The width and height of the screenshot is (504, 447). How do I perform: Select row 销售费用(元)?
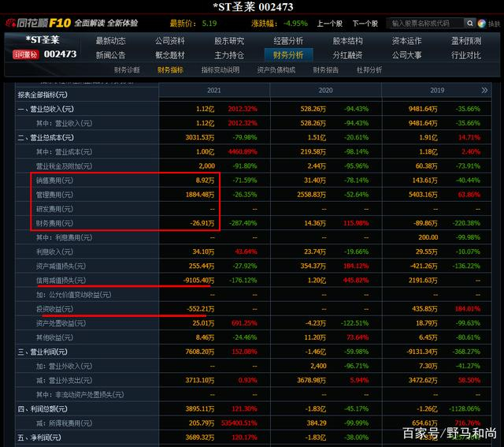tap(254, 181)
